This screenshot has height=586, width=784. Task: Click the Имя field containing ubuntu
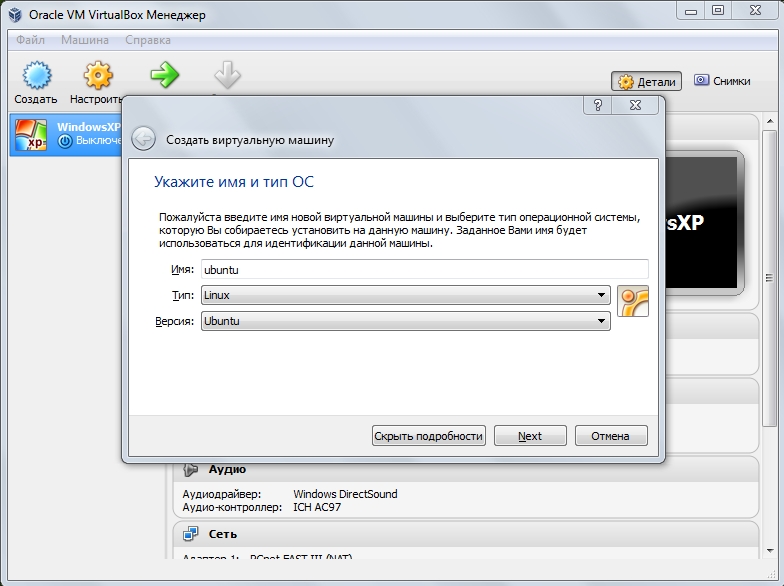424,270
